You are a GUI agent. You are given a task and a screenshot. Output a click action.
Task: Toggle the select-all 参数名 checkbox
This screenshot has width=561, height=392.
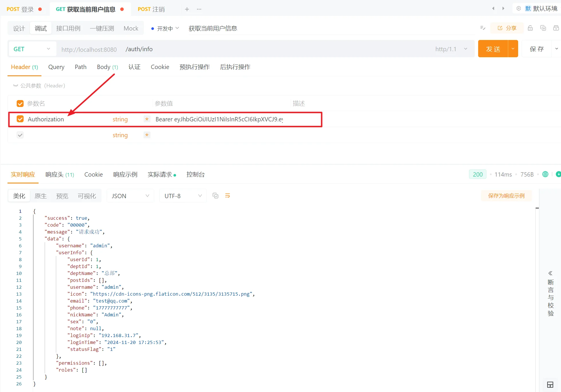point(20,104)
